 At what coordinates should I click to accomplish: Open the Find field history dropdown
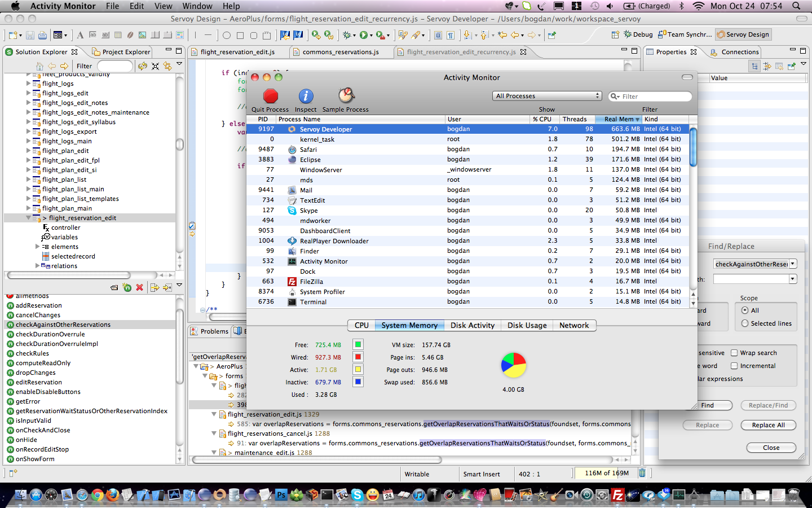pyautogui.click(x=793, y=264)
